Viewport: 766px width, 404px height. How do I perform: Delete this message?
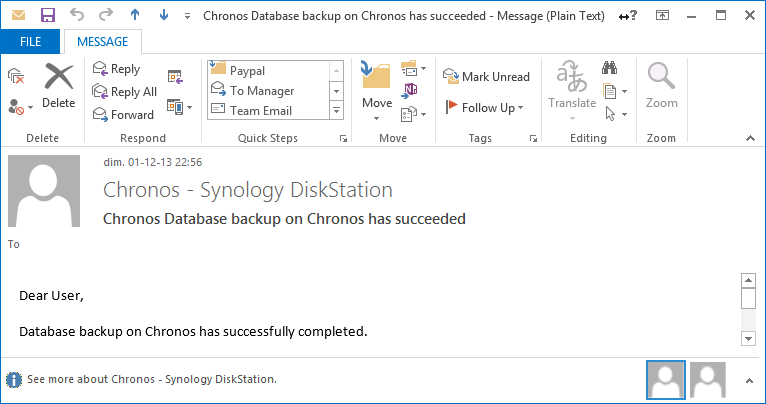coord(58,85)
